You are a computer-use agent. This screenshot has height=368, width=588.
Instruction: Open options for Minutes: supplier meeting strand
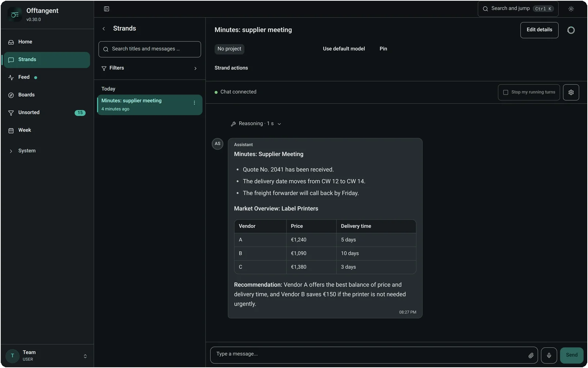pos(194,103)
